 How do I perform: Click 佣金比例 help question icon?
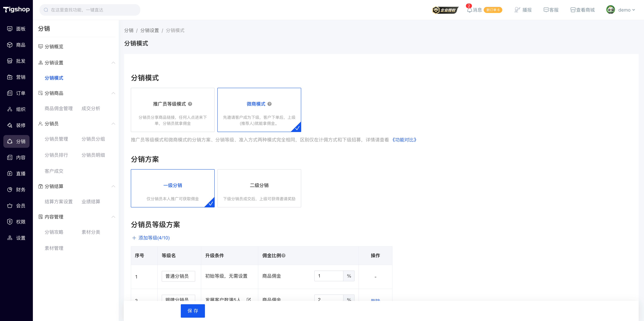pyautogui.click(x=283, y=255)
